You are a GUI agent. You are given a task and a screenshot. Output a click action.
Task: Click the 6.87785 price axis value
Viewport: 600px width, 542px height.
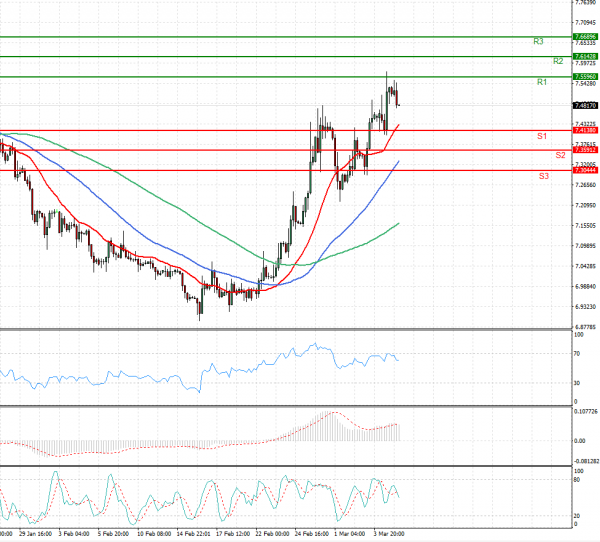click(585, 327)
